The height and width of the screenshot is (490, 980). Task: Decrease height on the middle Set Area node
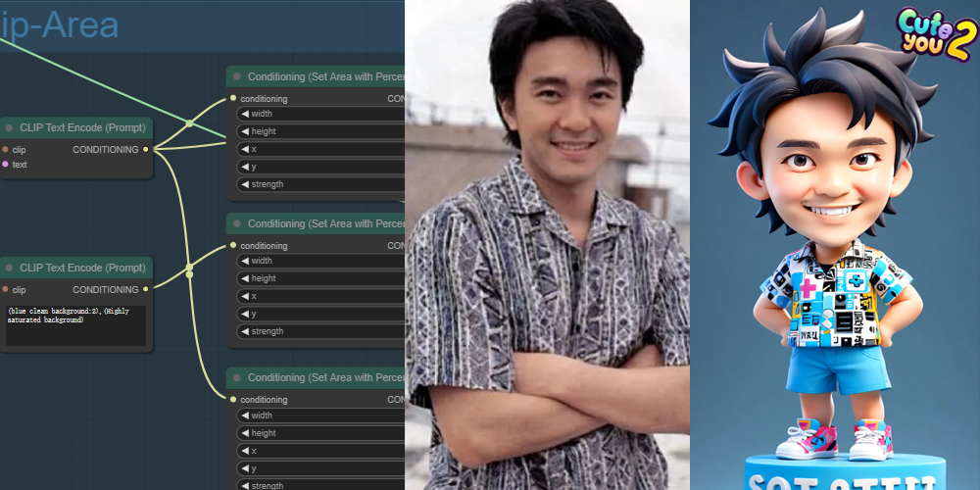coord(244,278)
